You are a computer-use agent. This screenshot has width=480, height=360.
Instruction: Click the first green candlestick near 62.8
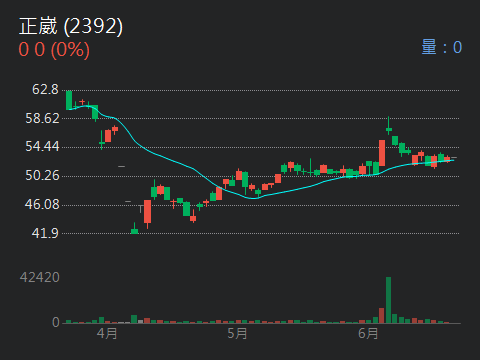[x=69, y=100]
